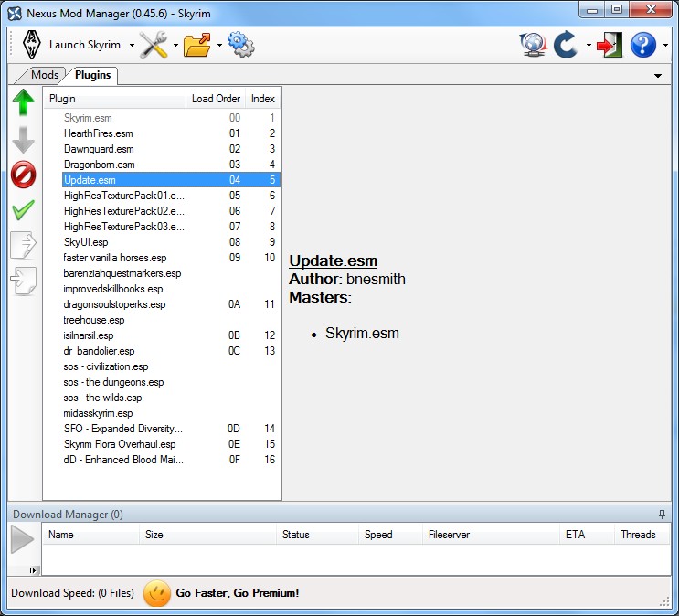The width and height of the screenshot is (679, 616).
Task: Select treehouse.esp plugin row
Action: point(171,320)
